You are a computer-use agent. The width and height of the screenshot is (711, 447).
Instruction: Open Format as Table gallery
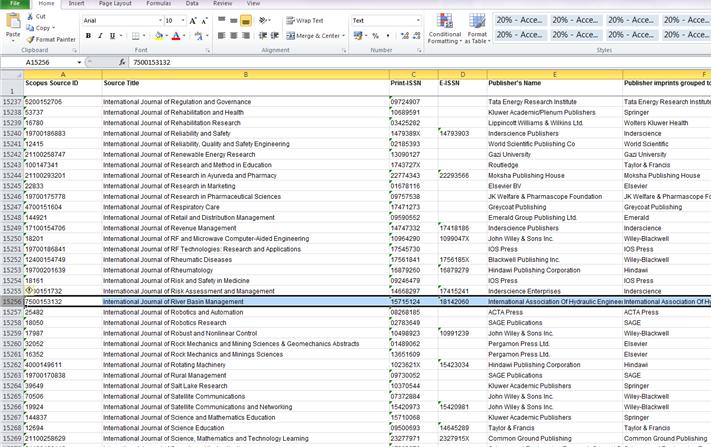coord(477,29)
